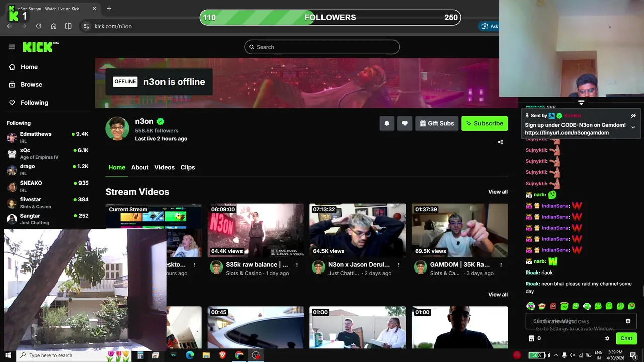Collapse the chat header handle icon
This screenshot has width=644, height=362.
(581, 102)
